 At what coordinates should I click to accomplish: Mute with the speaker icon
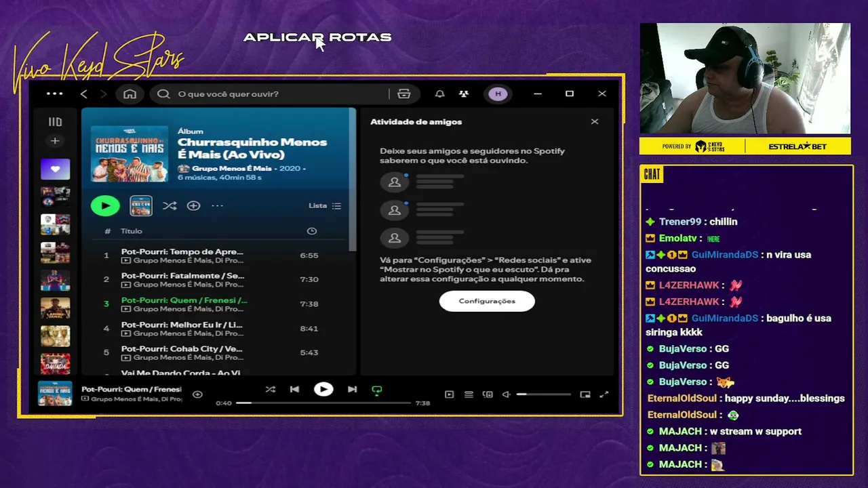[506, 394]
